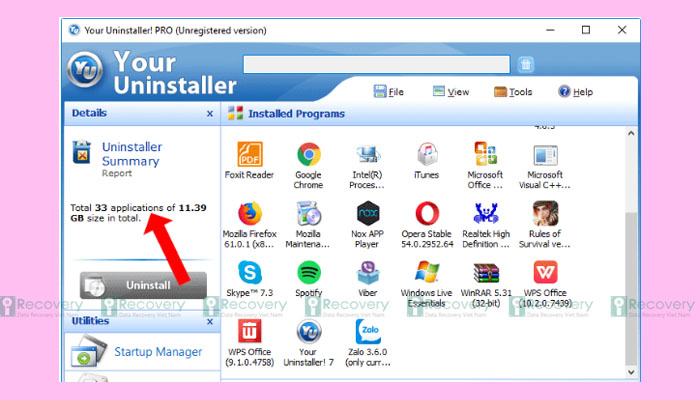Image resolution: width=700 pixels, height=400 pixels.
Task: Select the Intel(R) Processor program icon
Action: tap(367, 154)
